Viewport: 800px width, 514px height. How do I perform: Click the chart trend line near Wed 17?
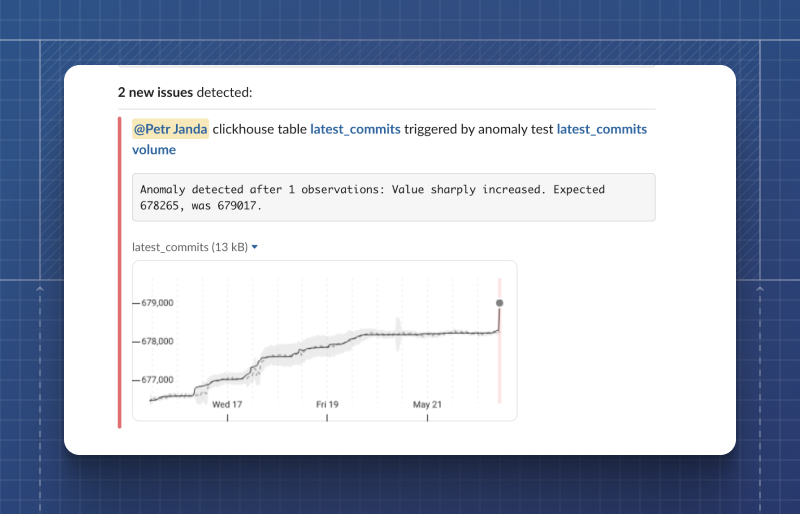[227, 379]
